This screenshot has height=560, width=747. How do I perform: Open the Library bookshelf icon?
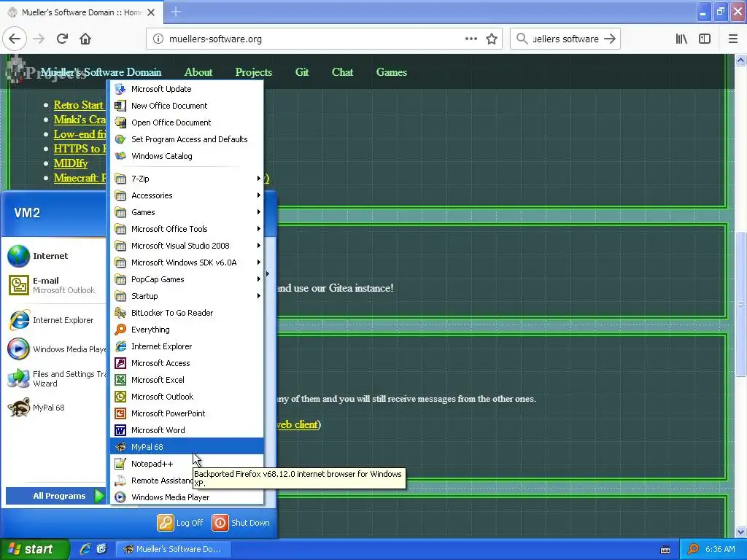pos(681,39)
